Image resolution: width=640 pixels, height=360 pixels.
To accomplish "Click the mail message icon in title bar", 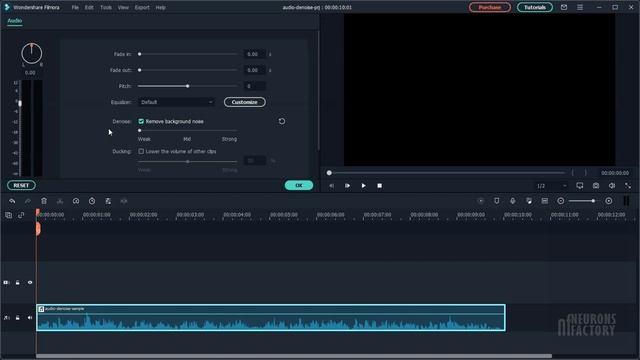I will [564, 7].
